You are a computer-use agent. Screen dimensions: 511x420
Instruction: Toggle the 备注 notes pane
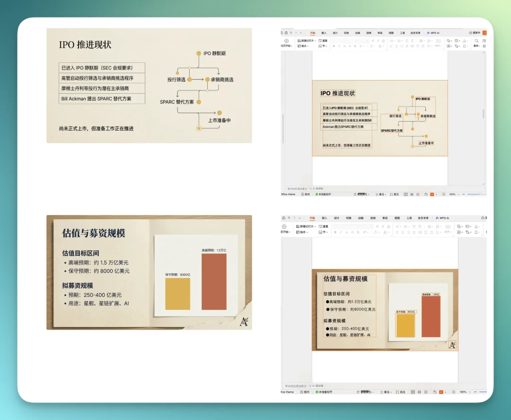click(x=382, y=194)
